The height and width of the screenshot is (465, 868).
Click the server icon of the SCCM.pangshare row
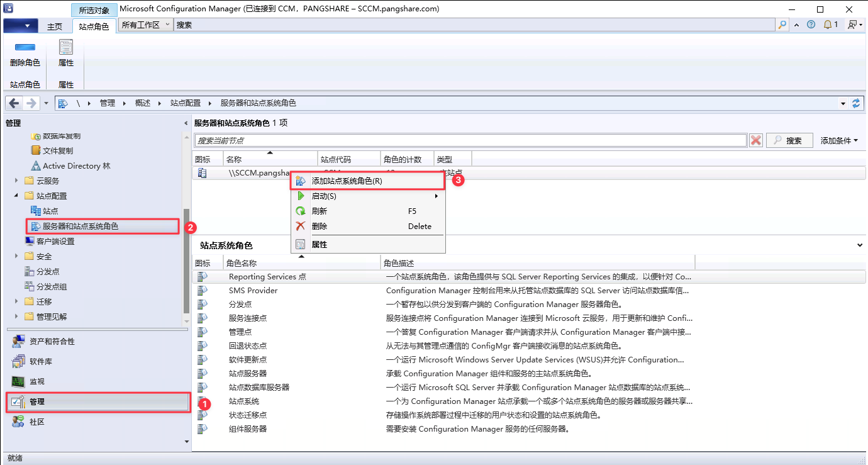202,172
